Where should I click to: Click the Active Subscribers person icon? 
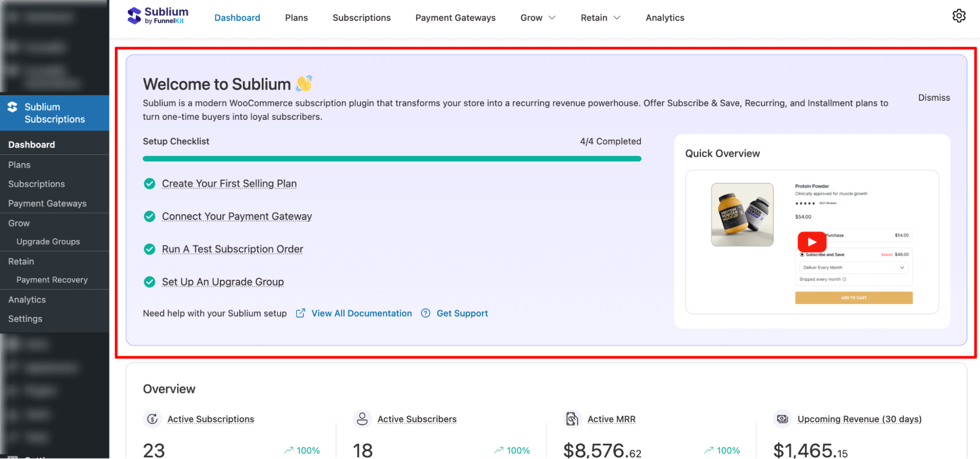click(x=362, y=419)
